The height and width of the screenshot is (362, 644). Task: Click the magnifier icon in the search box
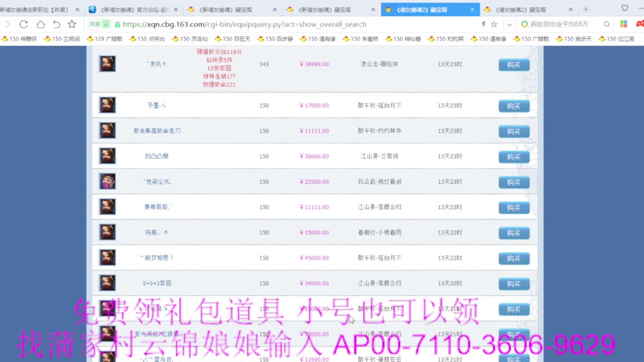click(x=607, y=24)
